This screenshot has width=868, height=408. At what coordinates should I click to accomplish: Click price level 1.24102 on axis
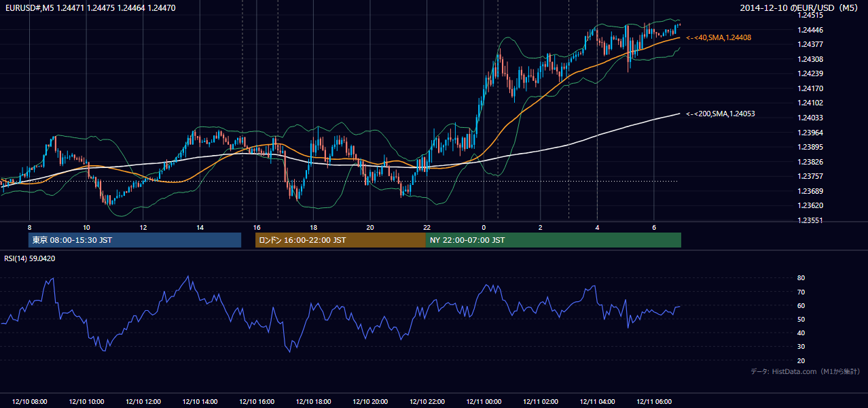point(810,103)
